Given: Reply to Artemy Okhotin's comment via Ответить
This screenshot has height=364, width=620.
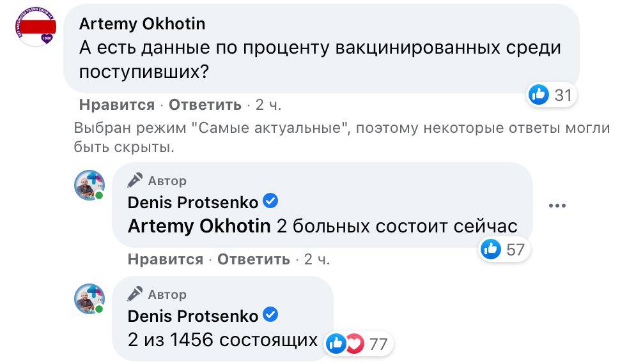Looking at the screenshot, I should tap(205, 105).
